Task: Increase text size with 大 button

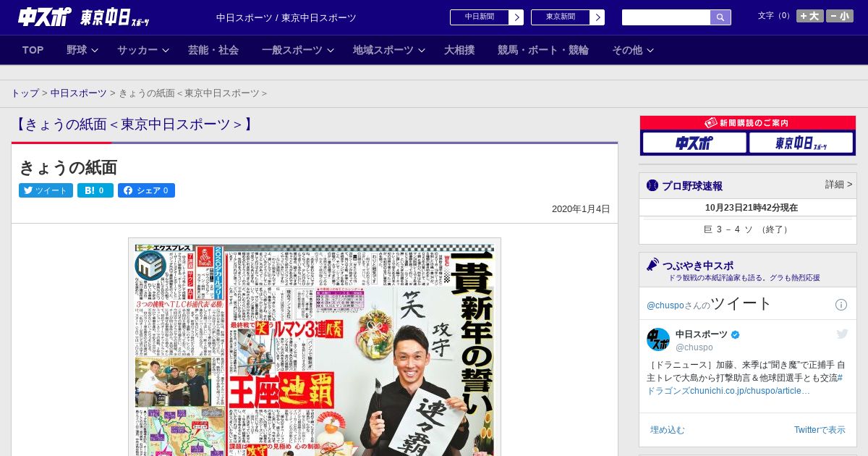Action: point(810,16)
